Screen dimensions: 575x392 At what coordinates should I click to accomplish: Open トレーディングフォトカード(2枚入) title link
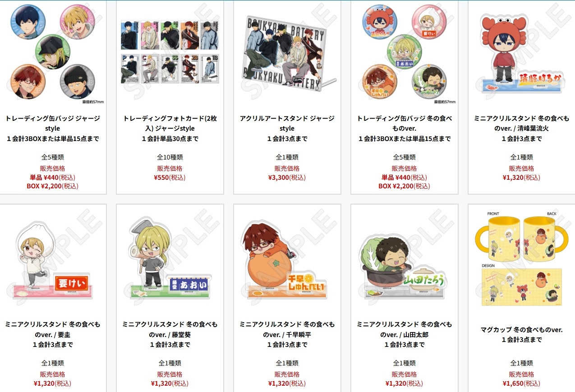pos(170,123)
